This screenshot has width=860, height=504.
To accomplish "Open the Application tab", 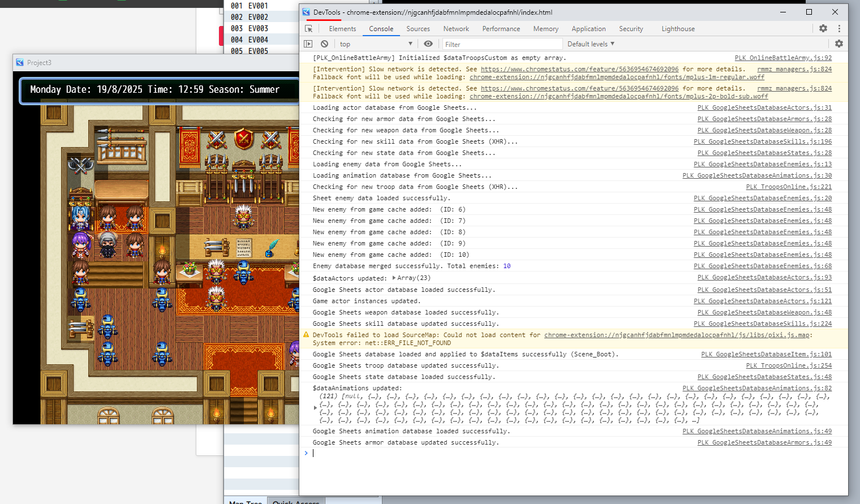I will coord(588,29).
